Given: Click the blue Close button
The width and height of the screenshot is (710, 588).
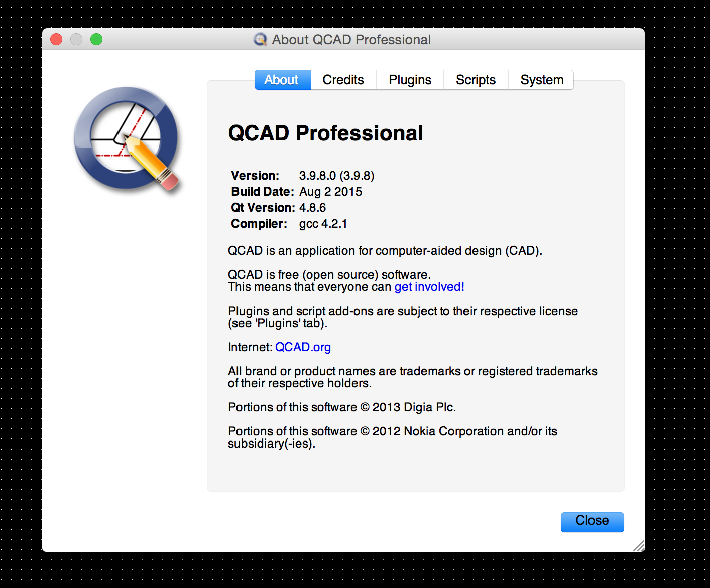Looking at the screenshot, I should pos(593,522).
